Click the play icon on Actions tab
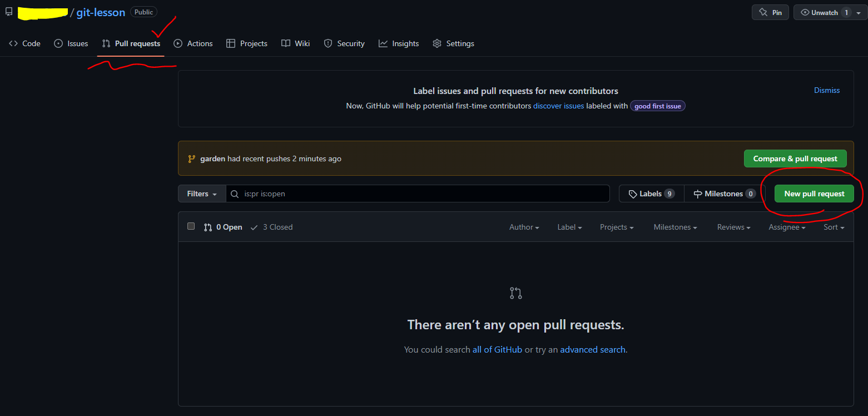The image size is (868, 416). [x=178, y=43]
